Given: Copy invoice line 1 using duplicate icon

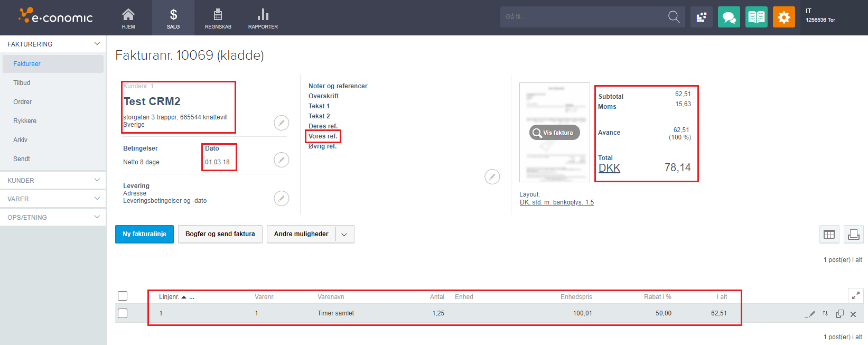Looking at the screenshot, I should pyautogui.click(x=839, y=314).
